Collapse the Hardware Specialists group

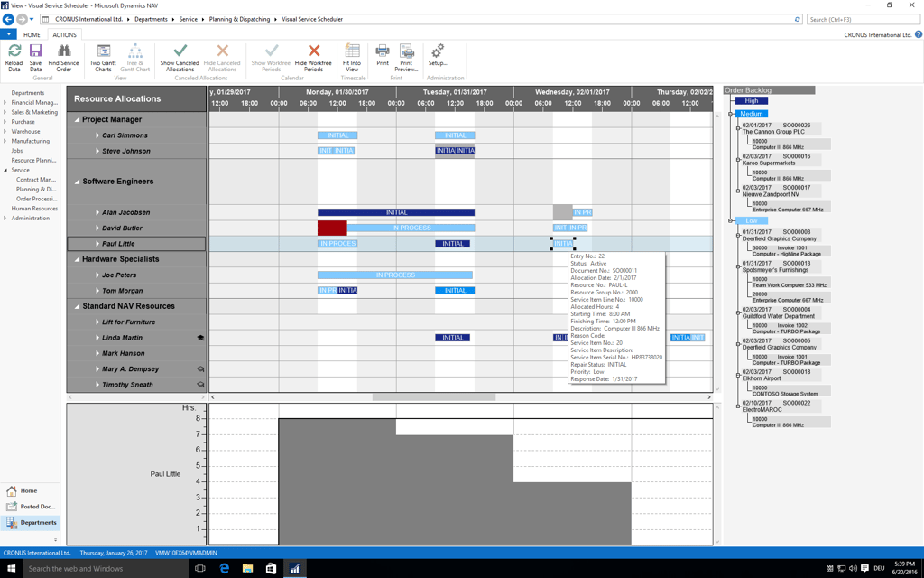tap(77, 259)
